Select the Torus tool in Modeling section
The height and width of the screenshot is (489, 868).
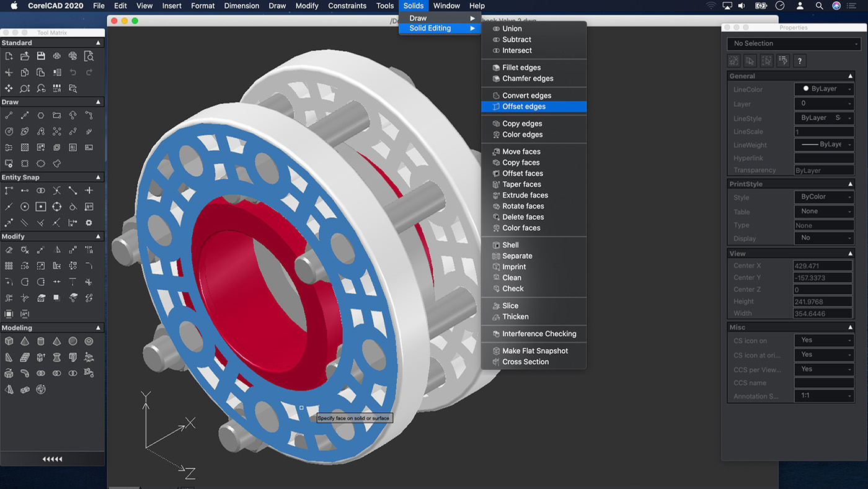point(89,341)
